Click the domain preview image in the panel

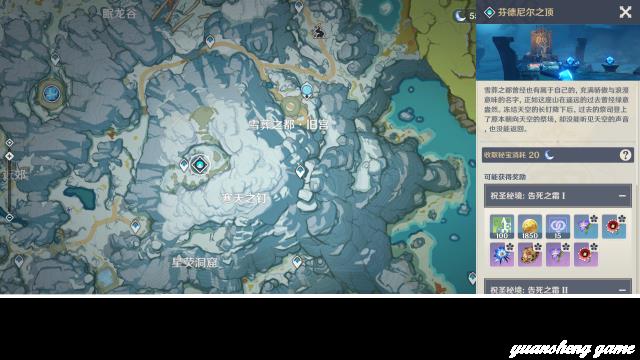tap(558, 52)
